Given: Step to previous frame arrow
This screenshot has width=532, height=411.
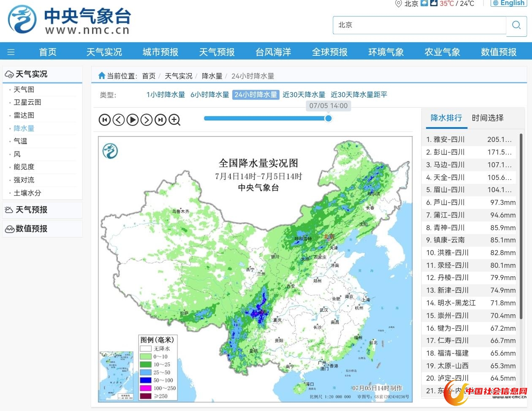Looking at the screenshot, I should [x=119, y=120].
